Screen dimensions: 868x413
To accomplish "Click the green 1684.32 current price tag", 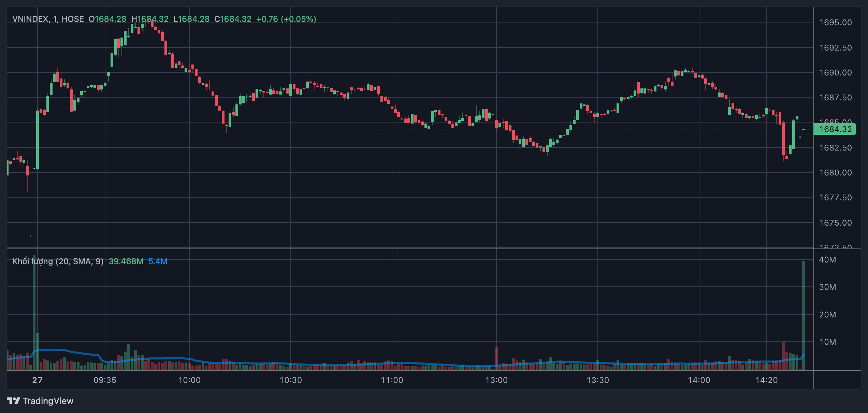I will coord(835,129).
